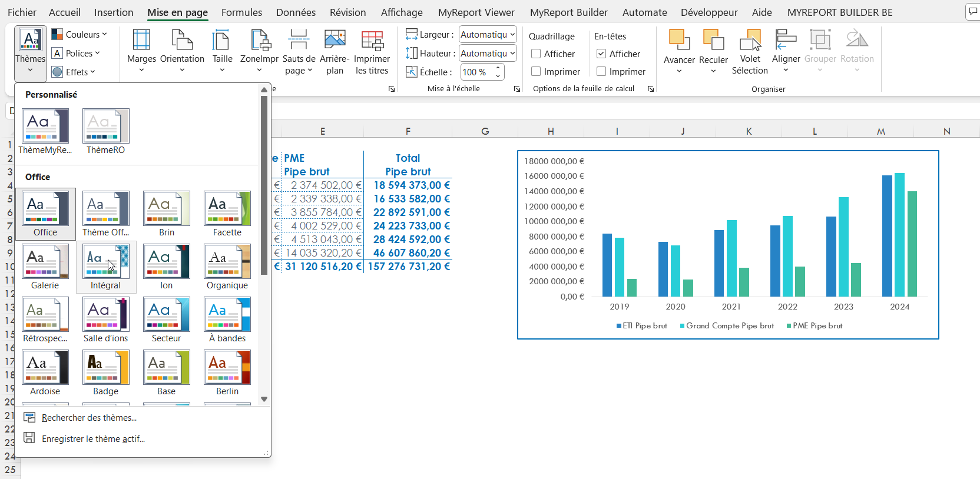Open the Données ribbon tab
Viewport: 980px width, 479px height.
click(296, 12)
